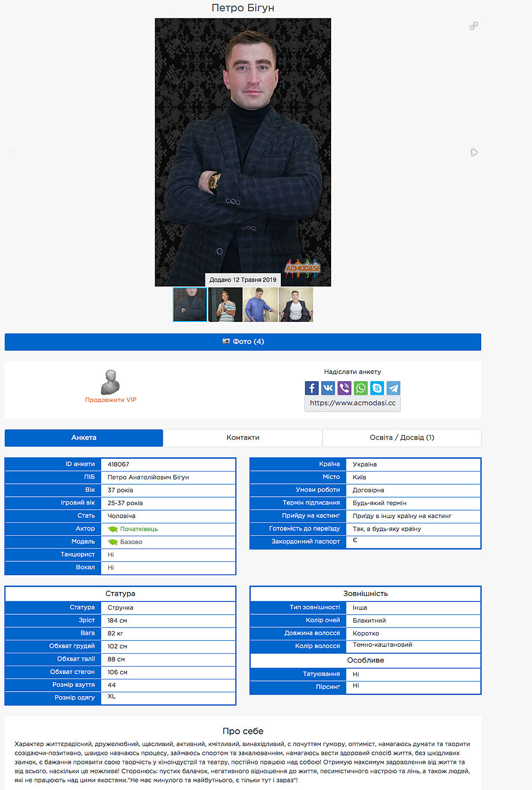
Task: Share profile via Facebook icon
Action: pyautogui.click(x=311, y=388)
